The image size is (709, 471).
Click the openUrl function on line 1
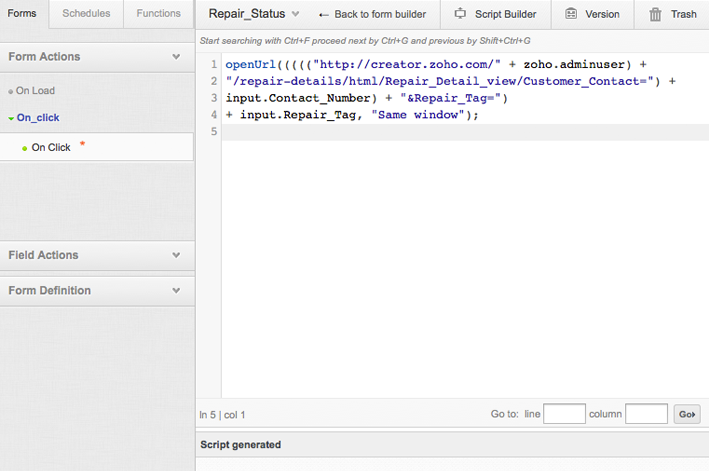click(x=247, y=64)
